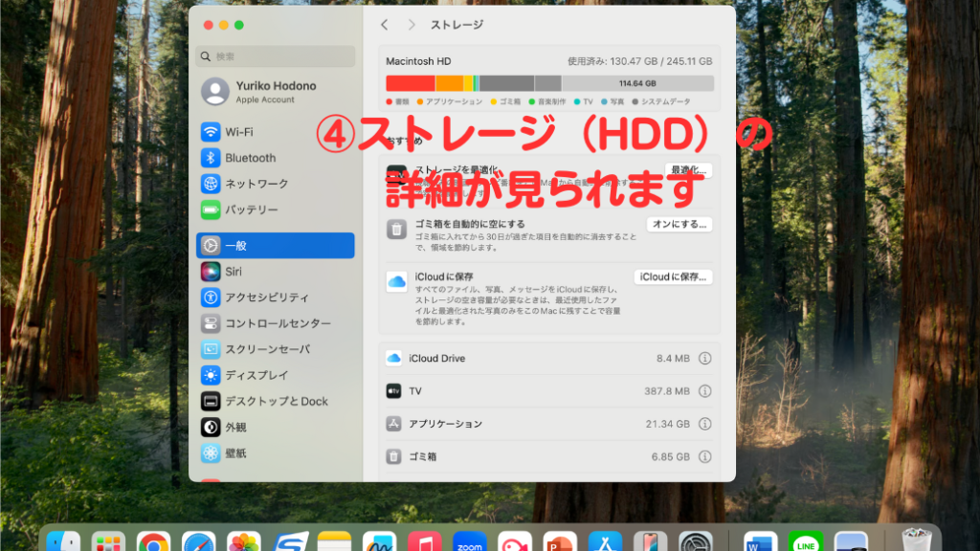The width and height of the screenshot is (980, 551).
Task: Open コントロールセンター settings
Action: click(277, 323)
